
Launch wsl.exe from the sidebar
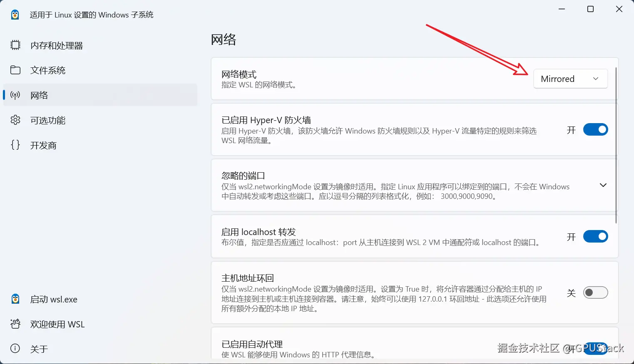(x=100, y=299)
